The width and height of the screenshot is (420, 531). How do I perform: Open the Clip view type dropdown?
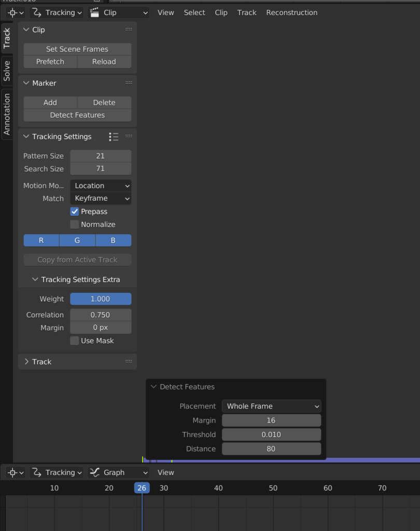[119, 12]
